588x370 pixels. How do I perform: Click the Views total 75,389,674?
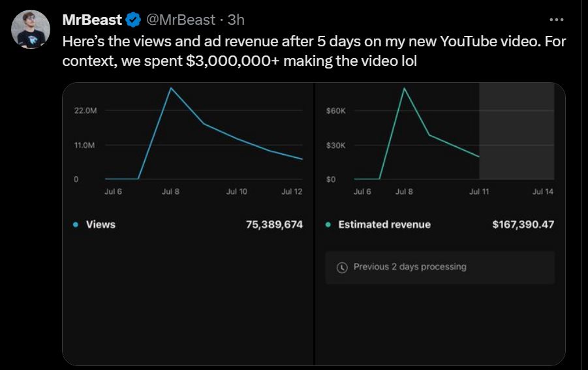[274, 224]
